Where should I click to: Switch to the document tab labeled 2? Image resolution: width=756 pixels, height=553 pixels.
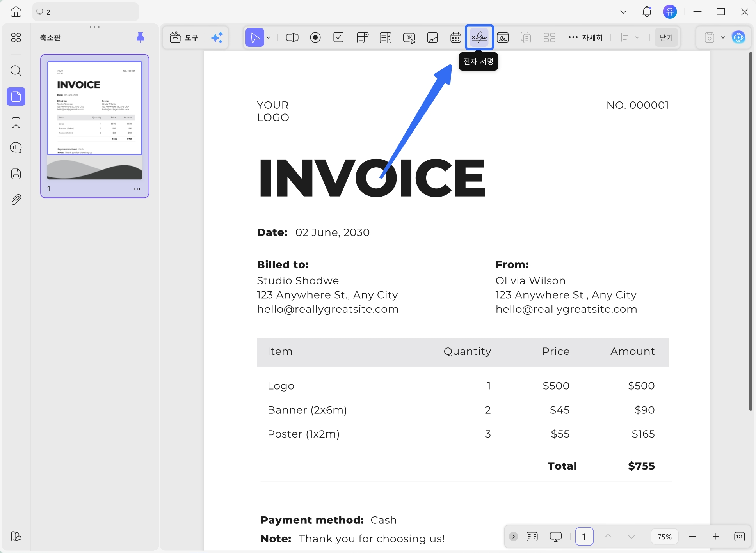pos(85,12)
